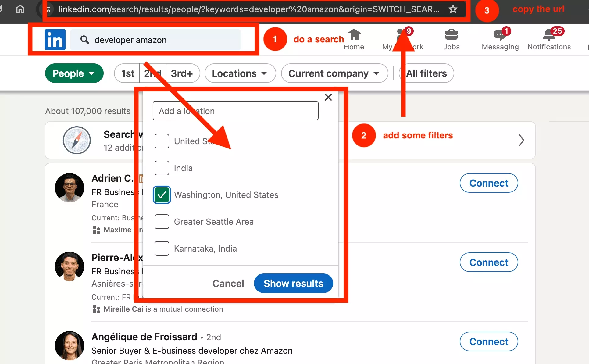The height and width of the screenshot is (364, 589).
Task: Click the search magnifier icon
Action: 84,40
